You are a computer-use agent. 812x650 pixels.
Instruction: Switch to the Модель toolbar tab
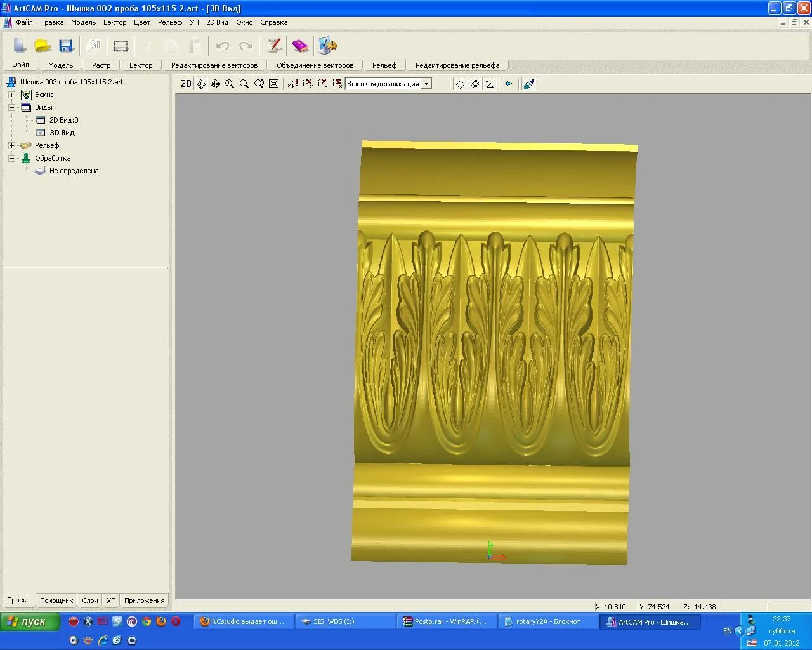click(x=61, y=65)
